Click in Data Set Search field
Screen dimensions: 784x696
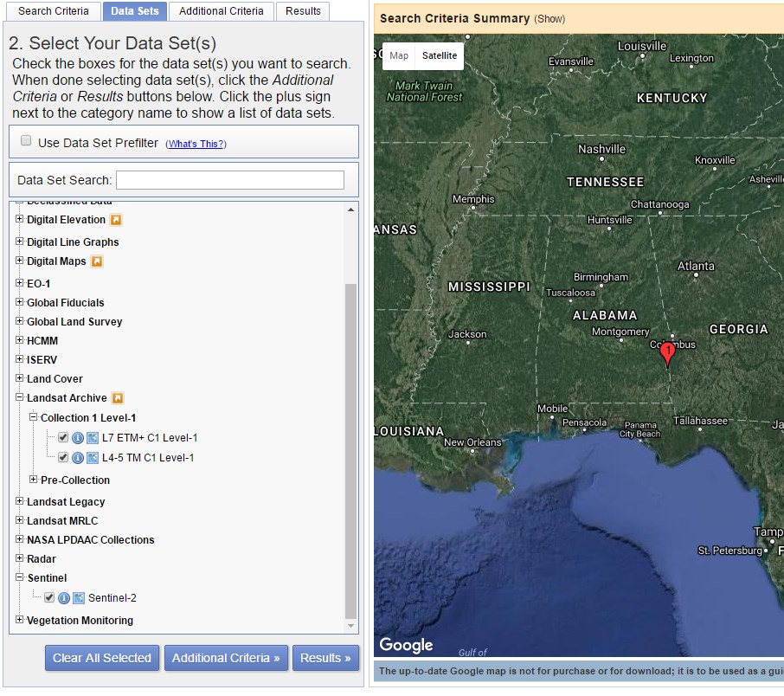(x=230, y=180)
